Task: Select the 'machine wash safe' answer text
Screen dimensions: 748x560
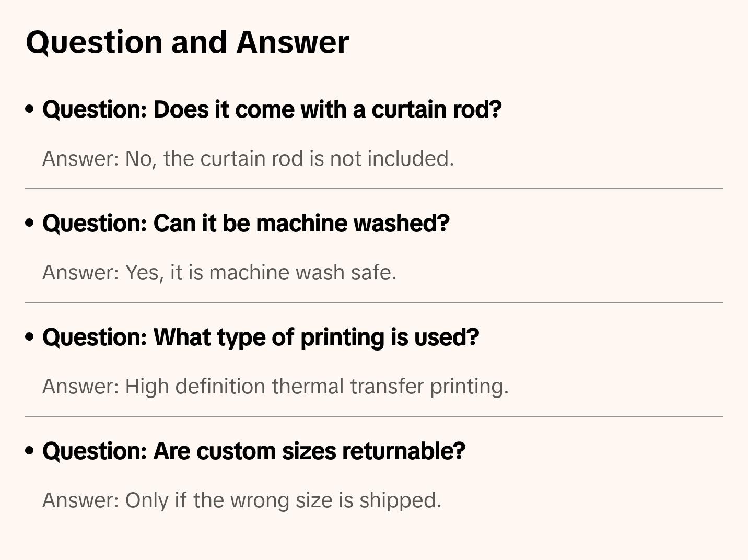Action: 219,273
